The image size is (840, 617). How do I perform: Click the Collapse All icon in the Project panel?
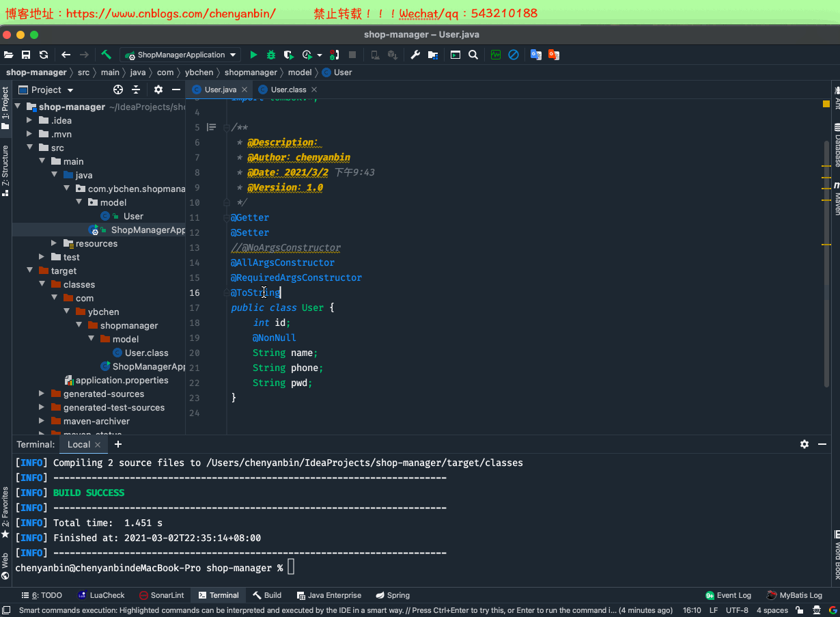point(136,90)
